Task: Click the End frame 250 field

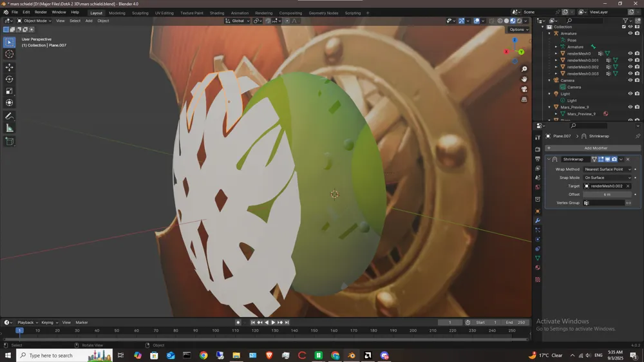Action: [515, 323]
